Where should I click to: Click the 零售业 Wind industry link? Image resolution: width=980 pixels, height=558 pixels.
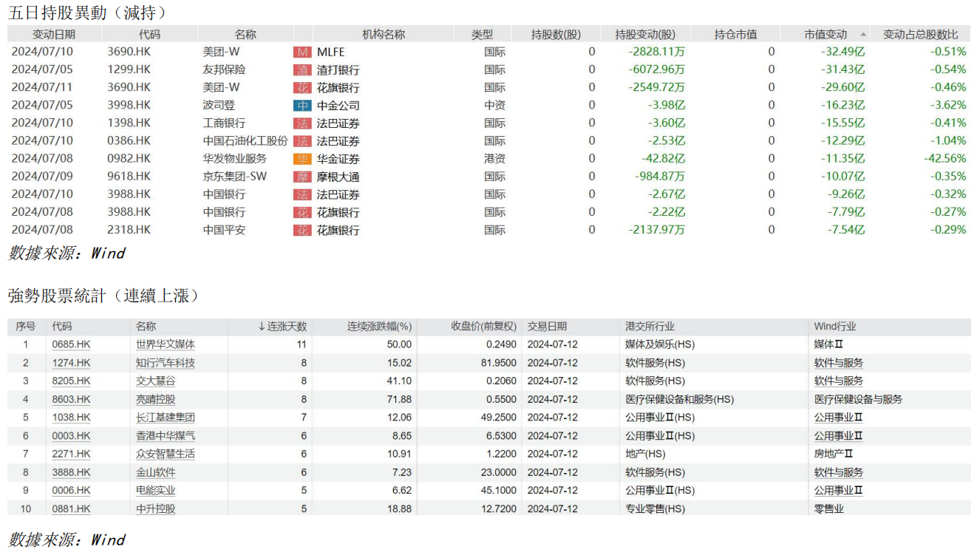click(x=828, y=508)
